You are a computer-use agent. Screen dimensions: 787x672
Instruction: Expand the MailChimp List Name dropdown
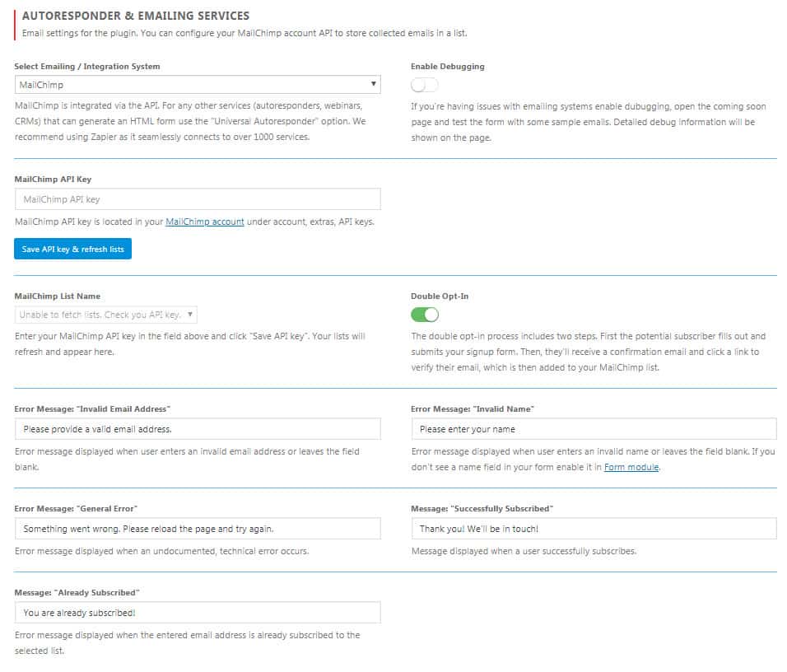[106, 315]
